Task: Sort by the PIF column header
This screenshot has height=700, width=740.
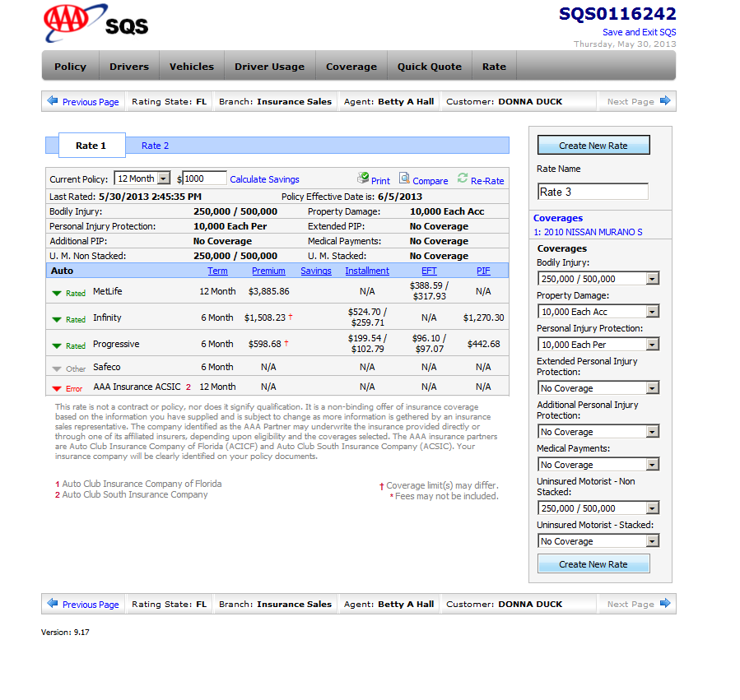Action: click(x=483, y=271)
